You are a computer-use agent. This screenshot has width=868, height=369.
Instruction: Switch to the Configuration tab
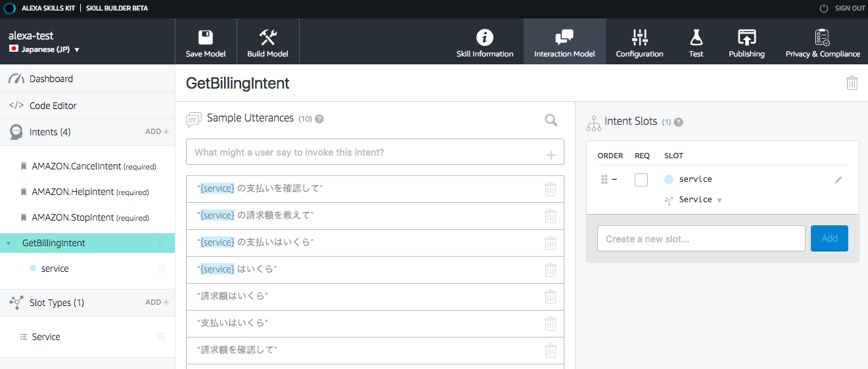[x=639, y=37]
